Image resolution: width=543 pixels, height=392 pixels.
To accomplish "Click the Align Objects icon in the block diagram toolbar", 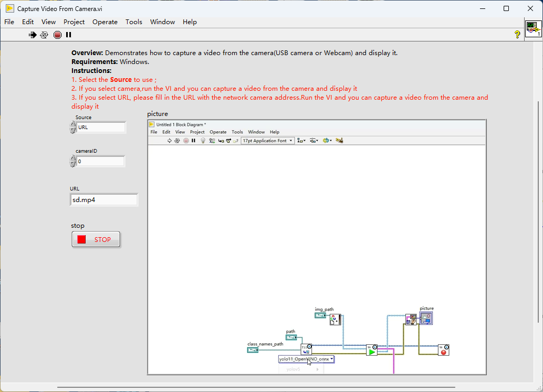I will click(x=301, y=141).
